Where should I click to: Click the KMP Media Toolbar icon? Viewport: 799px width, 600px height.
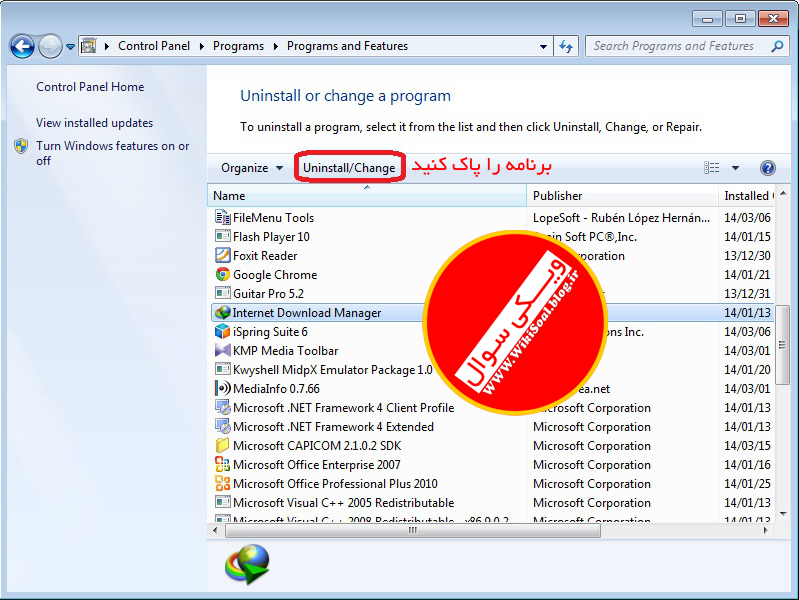point(222,350)
